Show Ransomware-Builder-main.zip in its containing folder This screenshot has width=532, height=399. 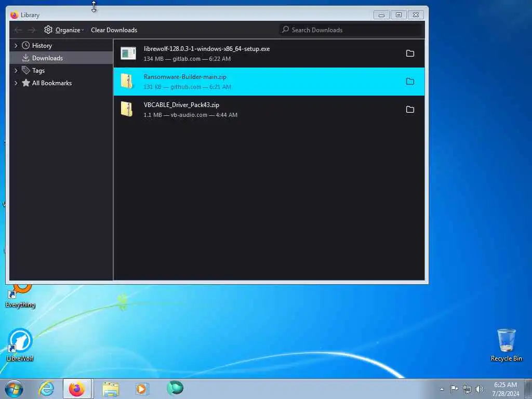410,82
